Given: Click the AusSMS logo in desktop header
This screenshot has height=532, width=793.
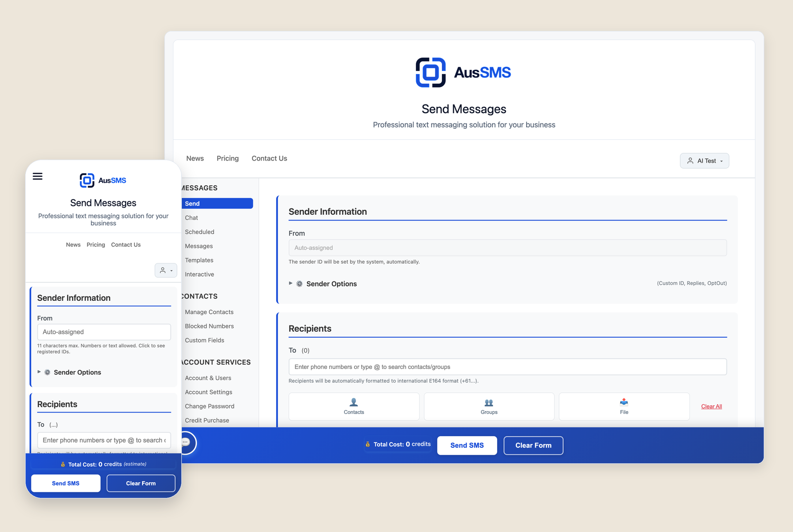Looking at the screenshot, I should [463, 73].
